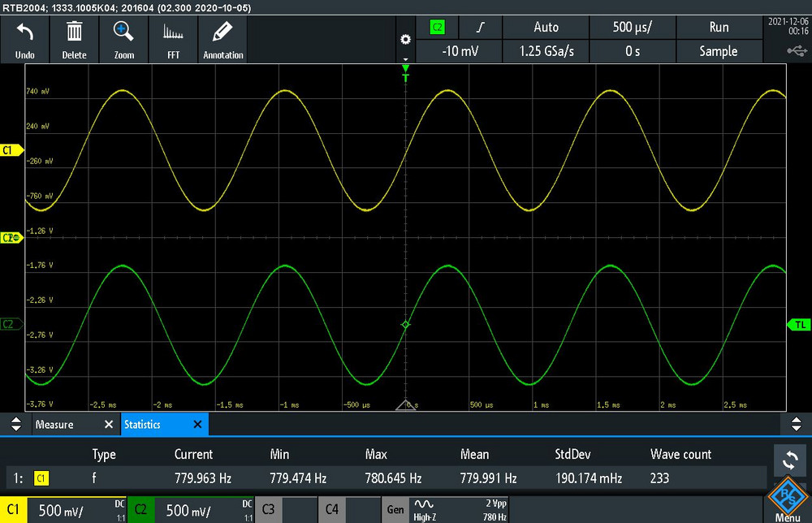The height and width of the screenshot is (523, 812).
Task: Open the Gen waveform generator button
Action: click(x=395, y=509)
